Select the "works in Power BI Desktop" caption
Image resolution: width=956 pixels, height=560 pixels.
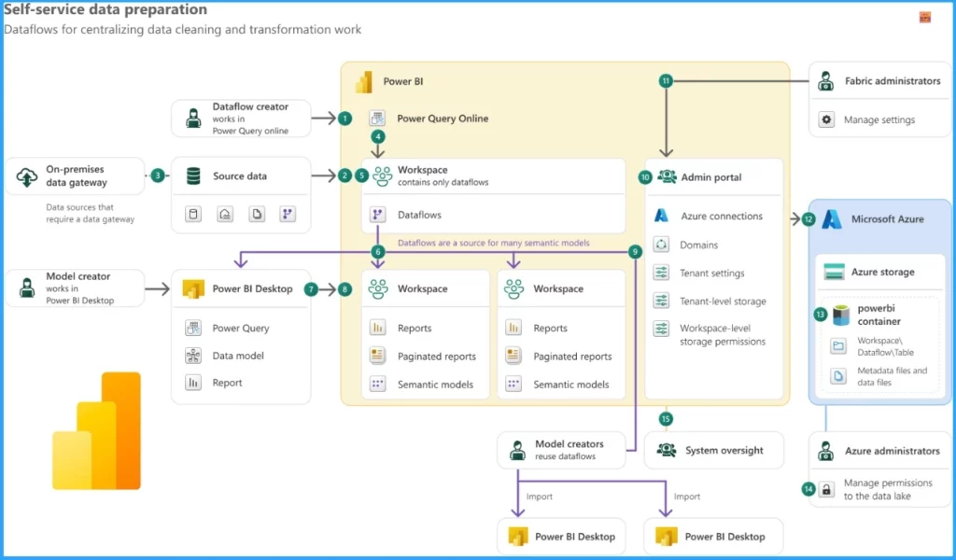click(80, 294)
